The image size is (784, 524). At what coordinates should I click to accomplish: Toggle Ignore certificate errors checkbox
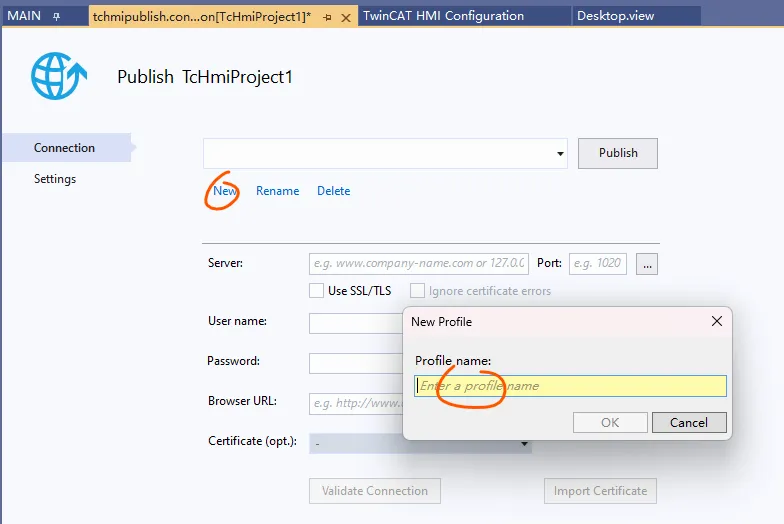[x=418, y=290]
